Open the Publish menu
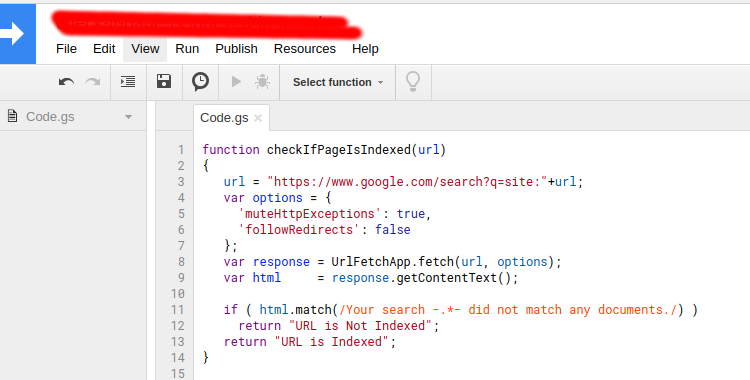 tap(236, 49)
